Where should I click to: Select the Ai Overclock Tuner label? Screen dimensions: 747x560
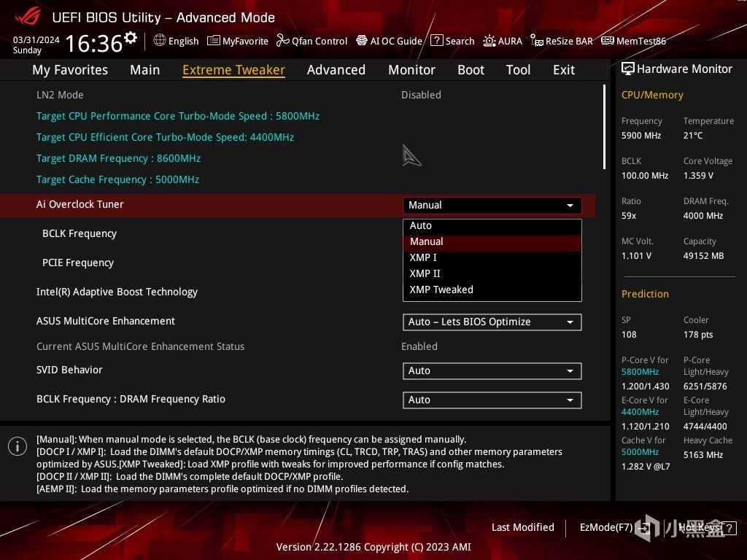click(80, 204)
